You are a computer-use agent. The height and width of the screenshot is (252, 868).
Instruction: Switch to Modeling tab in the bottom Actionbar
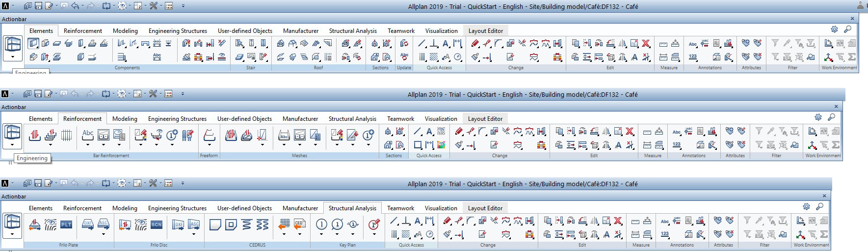coord(125,208)
